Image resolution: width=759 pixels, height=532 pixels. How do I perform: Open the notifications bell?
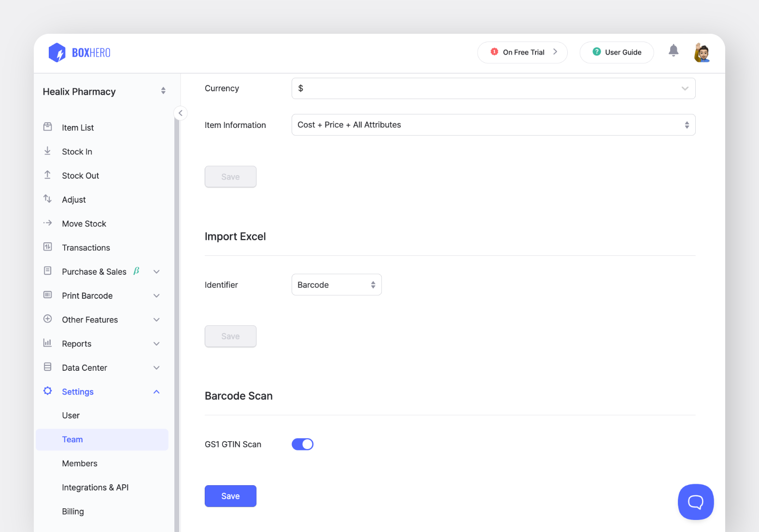tap(674, 50)
